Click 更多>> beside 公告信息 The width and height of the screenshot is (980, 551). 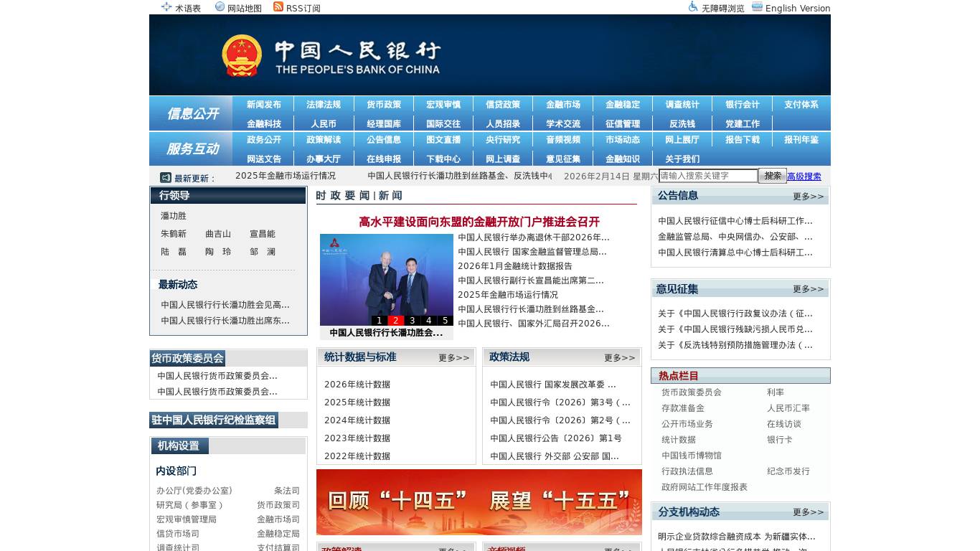[808, 196]
